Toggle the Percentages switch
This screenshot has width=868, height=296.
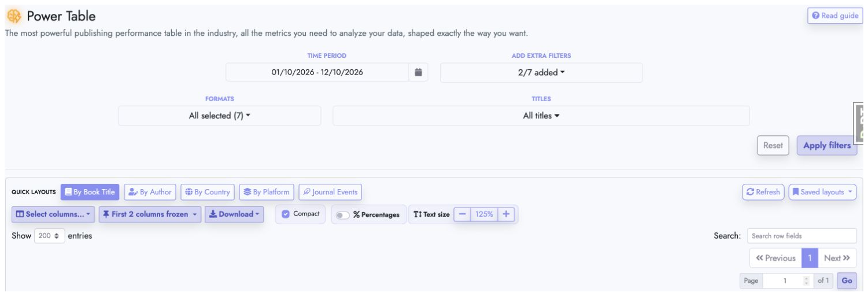[343, 215]
